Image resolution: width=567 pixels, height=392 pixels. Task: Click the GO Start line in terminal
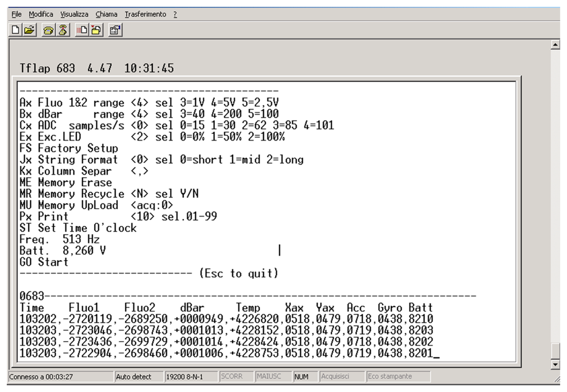44,262
